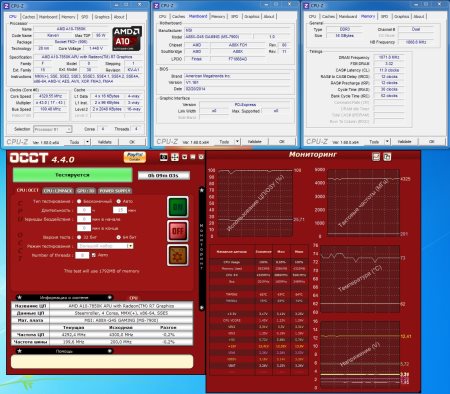Open Tools dropdown arrow in CPU-Z Memory window
This screenshot has width=450, height=394.
coord(387,141)
